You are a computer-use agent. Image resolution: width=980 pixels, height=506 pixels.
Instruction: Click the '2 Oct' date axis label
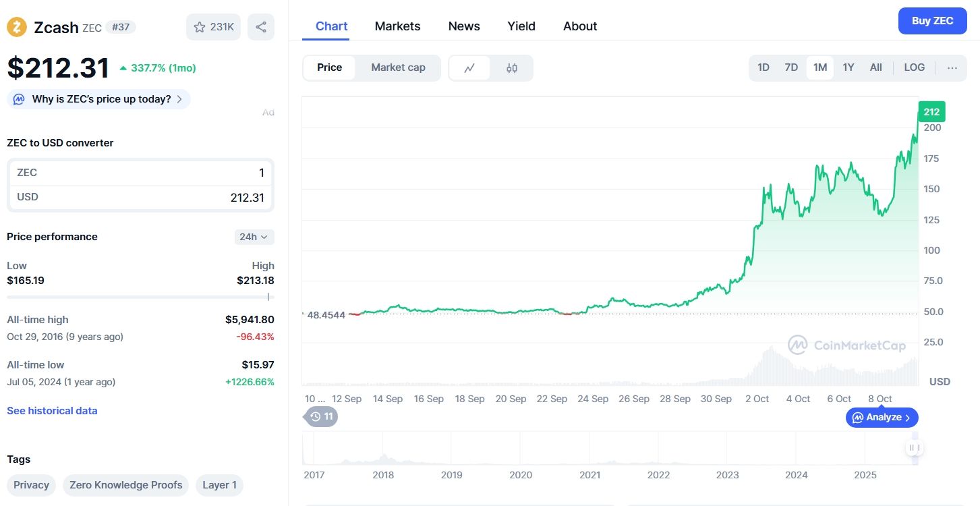point(757,399)
